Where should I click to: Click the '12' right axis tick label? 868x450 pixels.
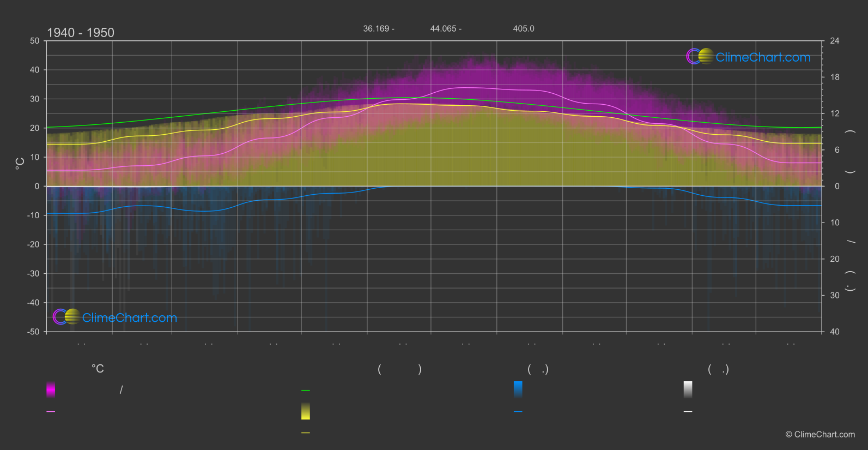coord(835,113)
